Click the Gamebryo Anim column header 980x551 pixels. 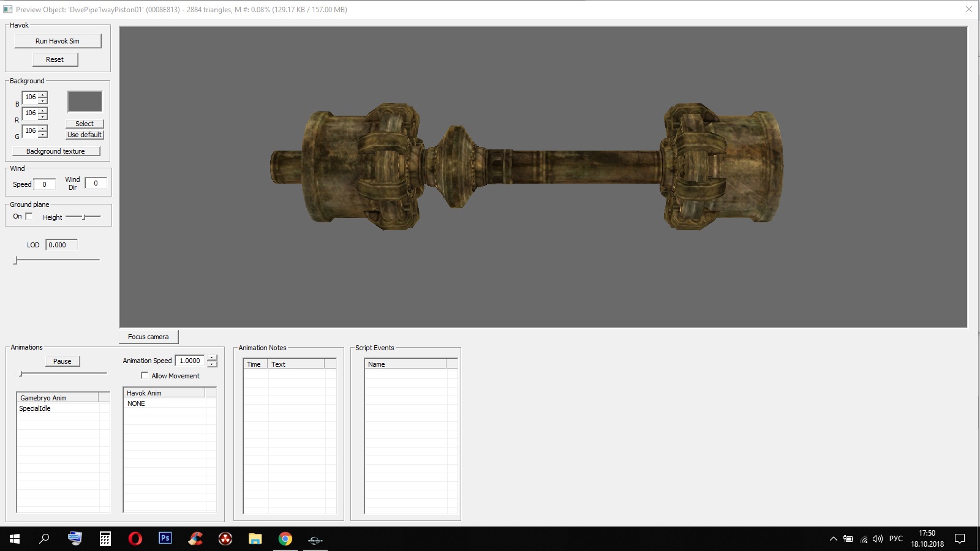(57, 398)
